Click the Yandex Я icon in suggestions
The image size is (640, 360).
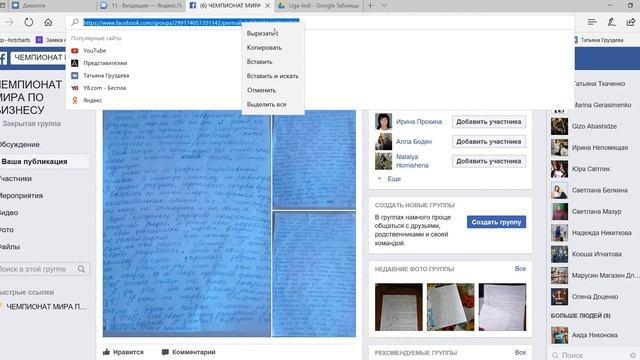tap(75, 100)
